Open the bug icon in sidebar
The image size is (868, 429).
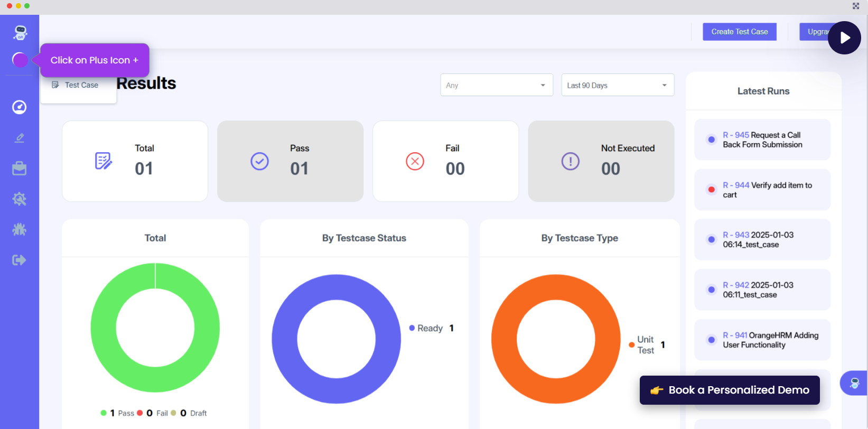pyautogui.click(x=20, y=229)
